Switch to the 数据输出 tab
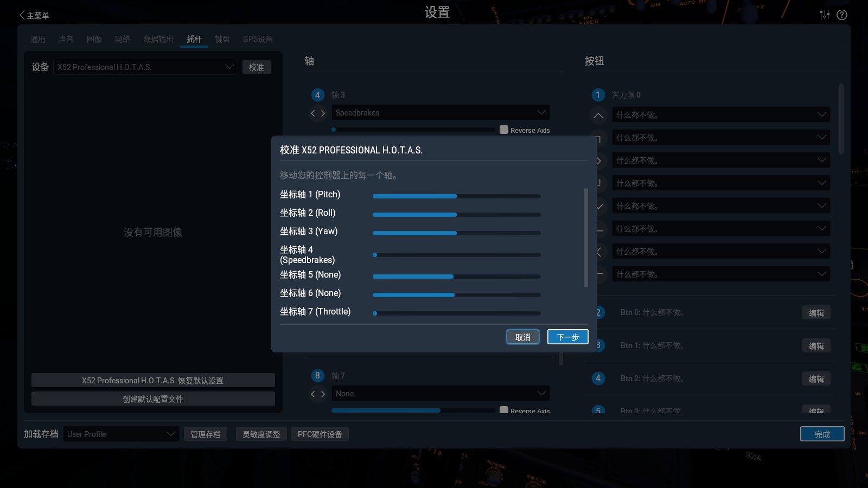This screenshot has height=488, width=868. (x=158, y=39)
